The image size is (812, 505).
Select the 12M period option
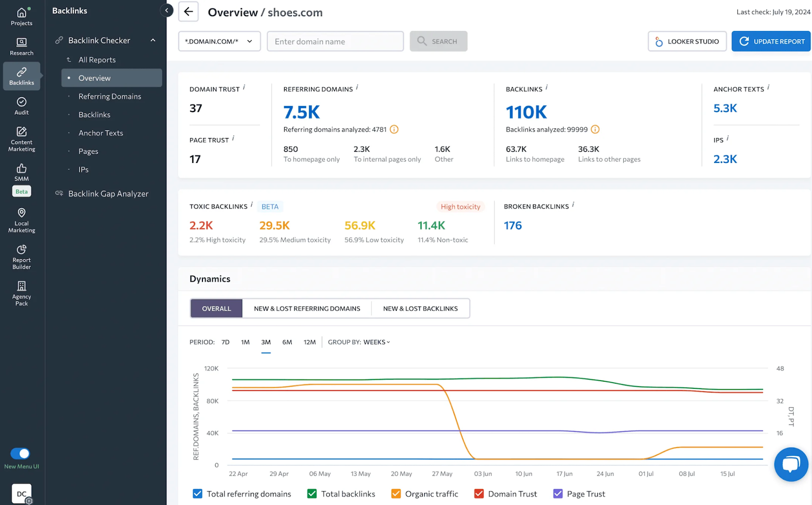[310, 342]
